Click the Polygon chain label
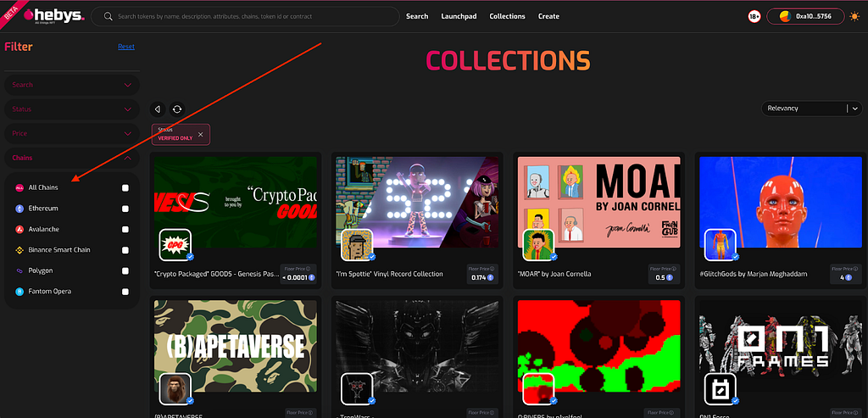 tap(41, 270)
